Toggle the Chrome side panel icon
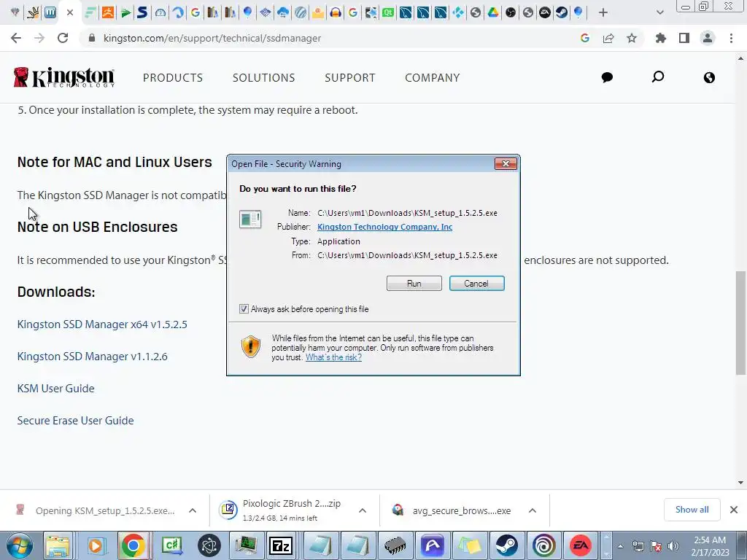The image size is (747, 560). [x=684, y=38]
